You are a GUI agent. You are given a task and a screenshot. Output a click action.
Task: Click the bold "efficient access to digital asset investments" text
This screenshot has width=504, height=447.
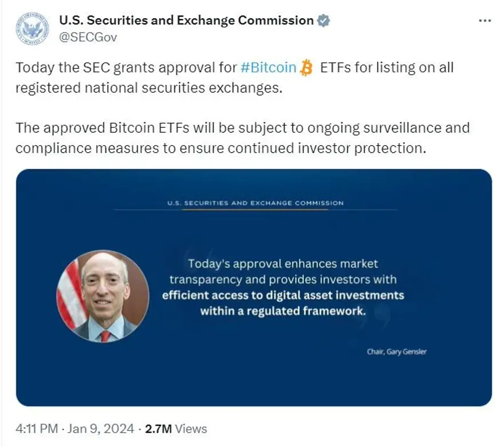(x=283, y=296)
